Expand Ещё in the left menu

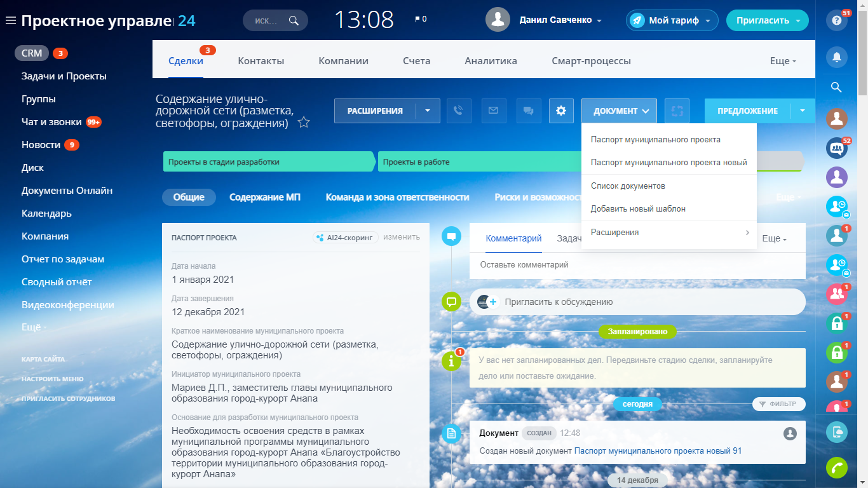pos(33,327)
